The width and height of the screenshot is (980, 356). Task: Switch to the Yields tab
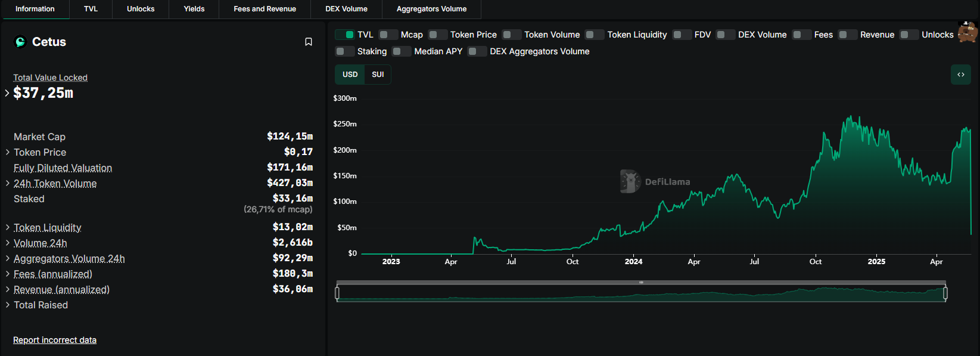(x=194, y=9)
